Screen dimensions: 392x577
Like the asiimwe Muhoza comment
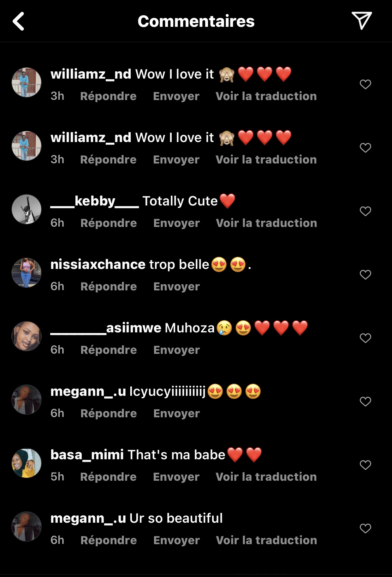(x=365, y=338)
